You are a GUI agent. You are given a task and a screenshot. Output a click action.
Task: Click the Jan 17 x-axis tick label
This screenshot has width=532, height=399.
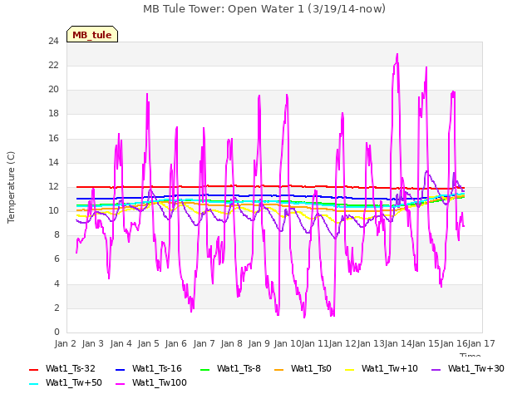[x=481, y=343]
